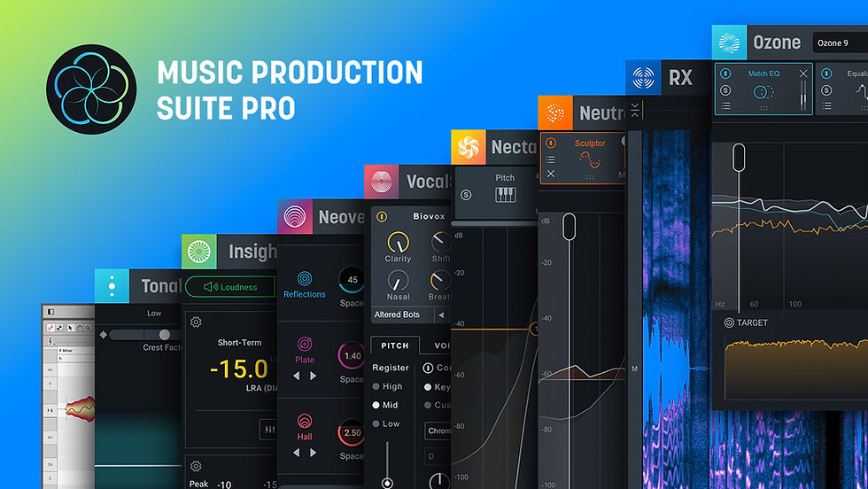This screenshot has width=868, height=489.
Task: Select the red Hall reverb icon
Action: (x=305, y=421)
